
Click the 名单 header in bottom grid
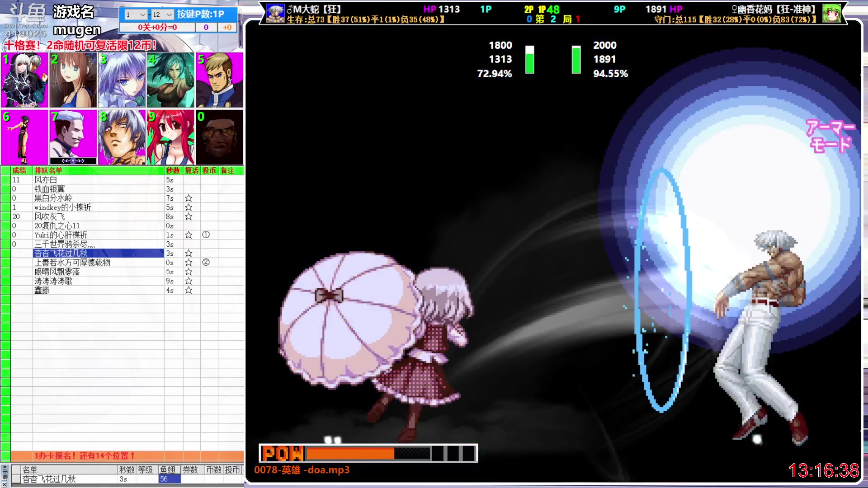click(30, 470)
